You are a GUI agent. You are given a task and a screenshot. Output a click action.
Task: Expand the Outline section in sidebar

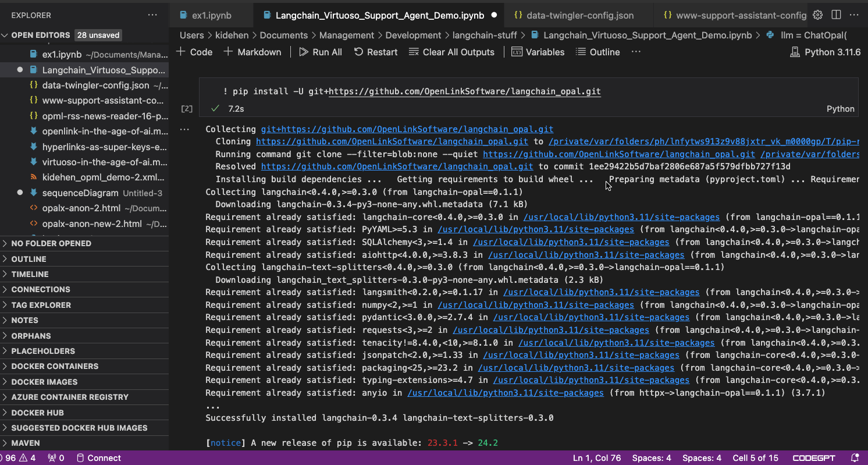84,259
